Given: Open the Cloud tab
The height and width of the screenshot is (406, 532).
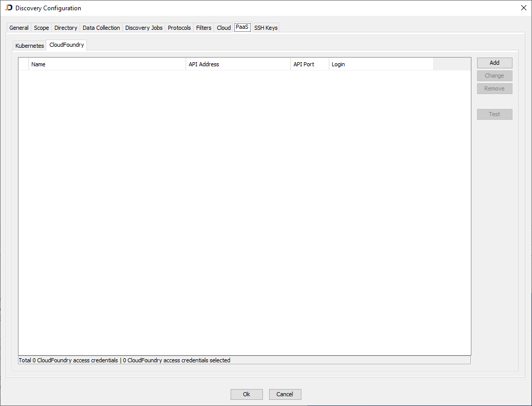Looking at the screenshot, I should pyautogui.click(x=223, y=27).
